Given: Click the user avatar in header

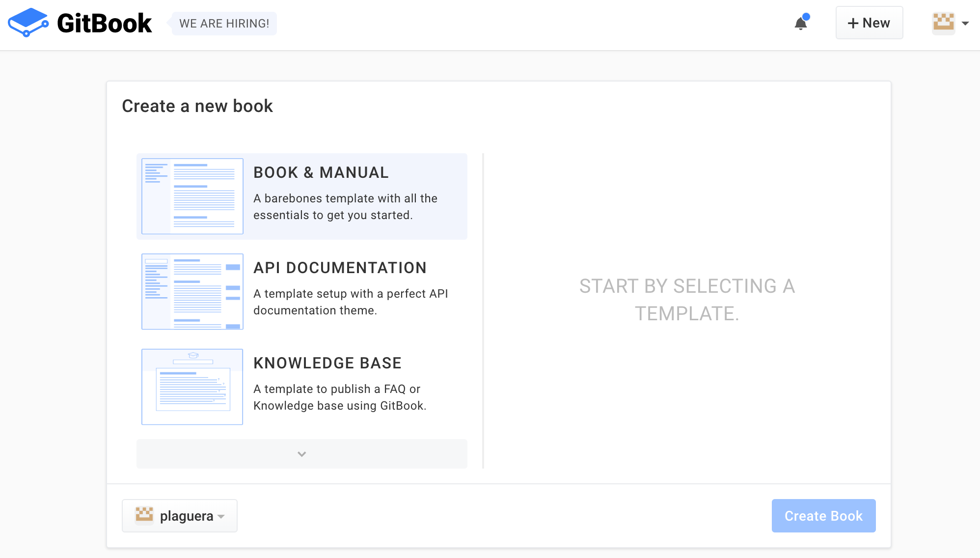Looking at the screenshot, I should coord(943,23).
